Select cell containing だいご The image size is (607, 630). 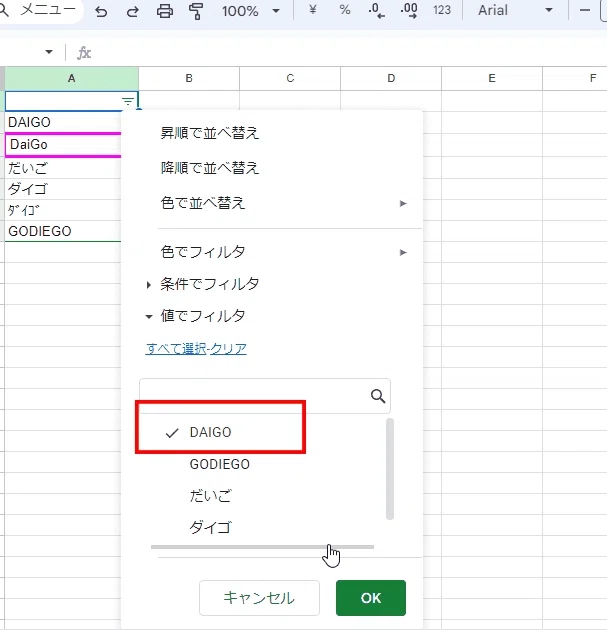(x=63, y=168)
